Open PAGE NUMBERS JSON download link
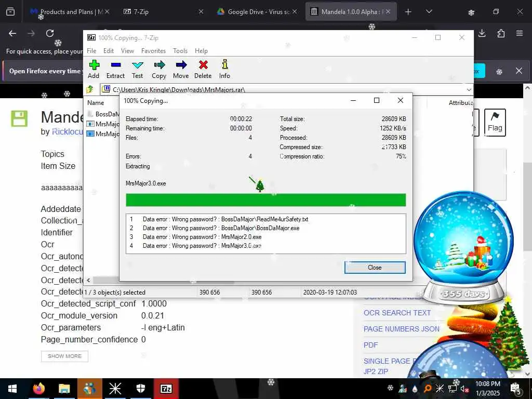The image size is (532, 399). (402, 329)
